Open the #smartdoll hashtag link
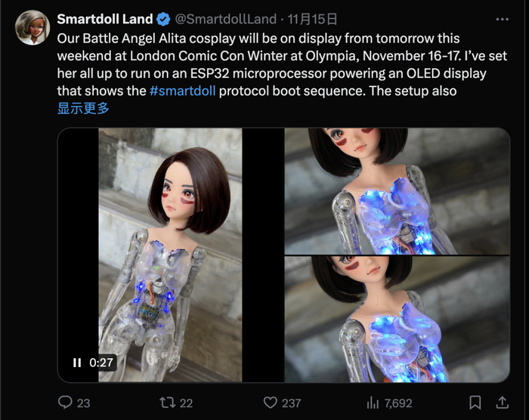Viewport: 529px width, 420px height. pos(183,91)
